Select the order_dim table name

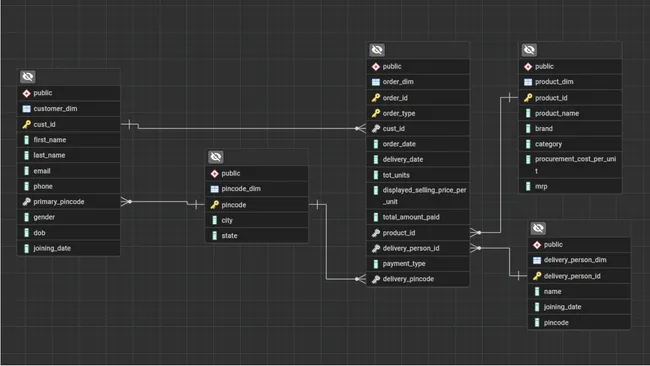pos(398,82)
